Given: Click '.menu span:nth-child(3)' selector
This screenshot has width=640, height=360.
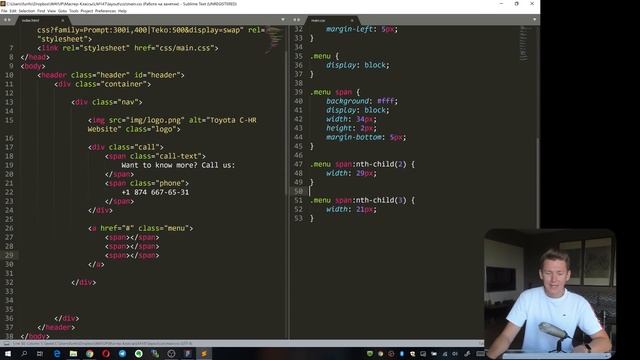Looking at the screenshot, I should [358, 200].
